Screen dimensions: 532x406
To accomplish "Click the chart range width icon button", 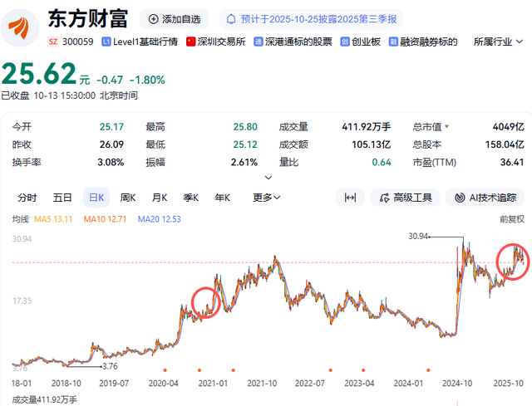I will tap(350, 198).
